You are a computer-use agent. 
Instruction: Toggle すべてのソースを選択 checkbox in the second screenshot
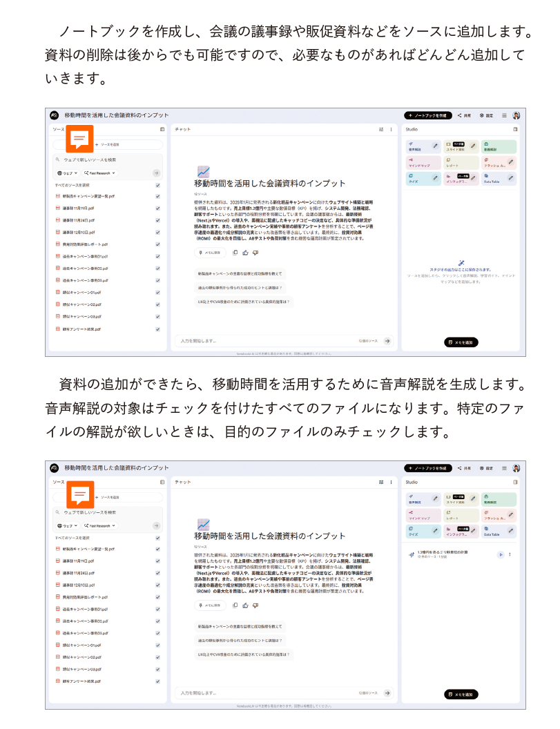click(157, 537)
